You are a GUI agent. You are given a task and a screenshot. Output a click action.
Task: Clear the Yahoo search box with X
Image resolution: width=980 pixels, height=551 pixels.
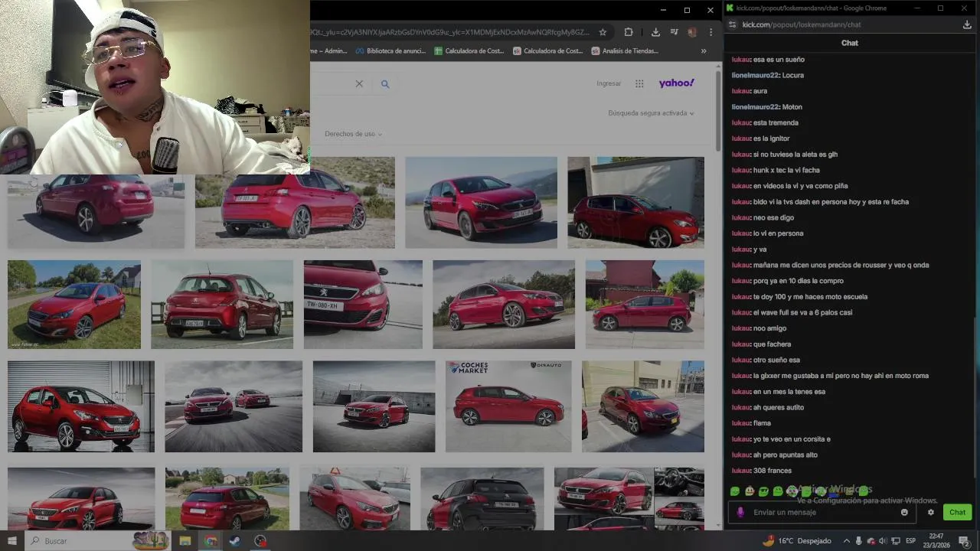[x=359, y=83]
